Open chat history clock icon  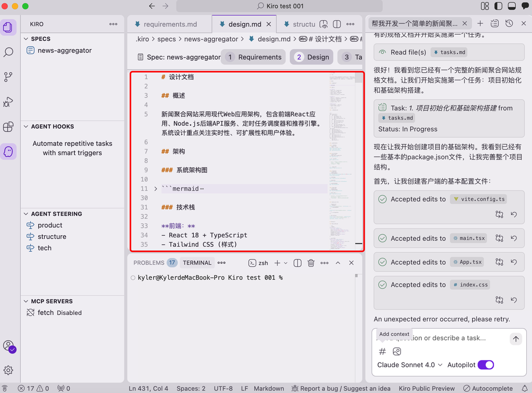[x=509, y=23]
